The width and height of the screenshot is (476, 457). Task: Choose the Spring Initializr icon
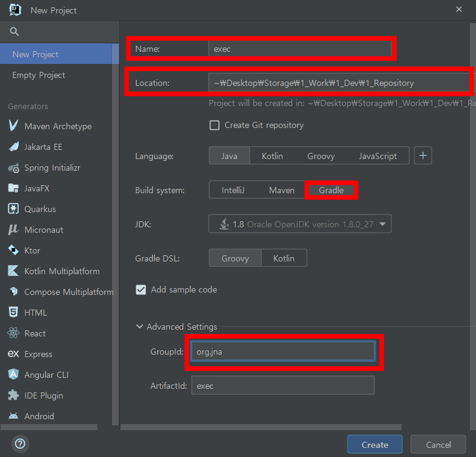13,168
